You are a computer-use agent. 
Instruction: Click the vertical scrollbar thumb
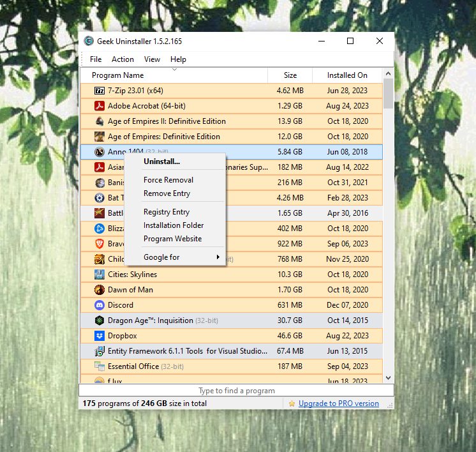389,94
